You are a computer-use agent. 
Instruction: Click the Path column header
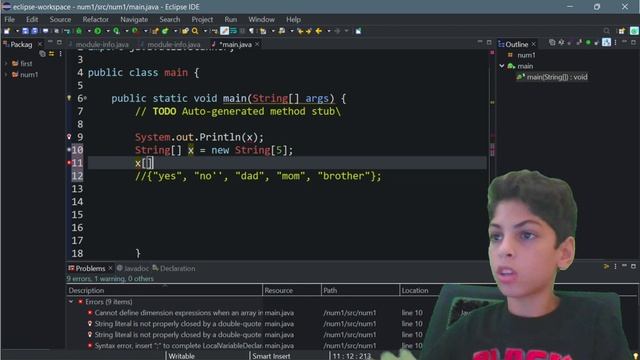click(360, 290)
